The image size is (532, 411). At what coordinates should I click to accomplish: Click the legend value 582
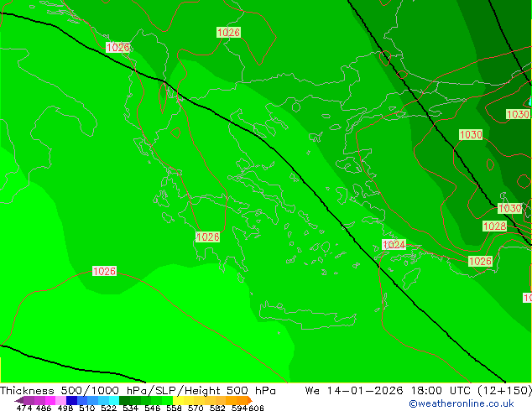coord(217,408)
